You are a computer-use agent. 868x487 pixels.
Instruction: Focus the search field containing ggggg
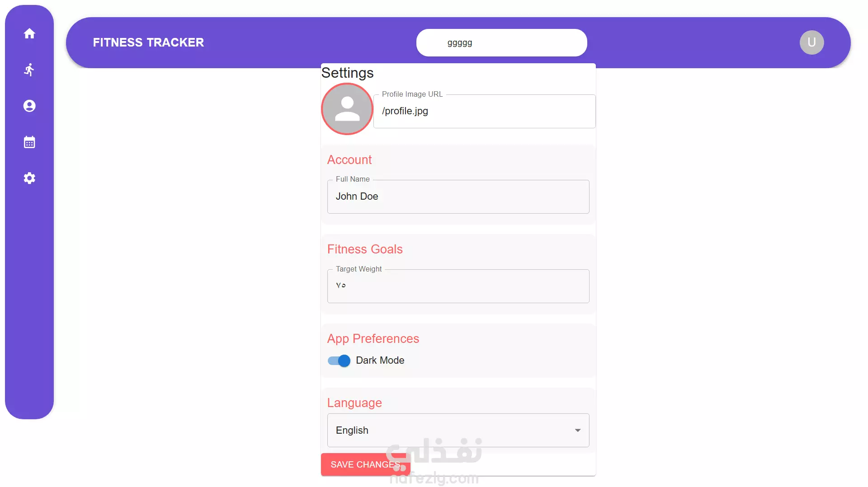(x=501, y=43)
